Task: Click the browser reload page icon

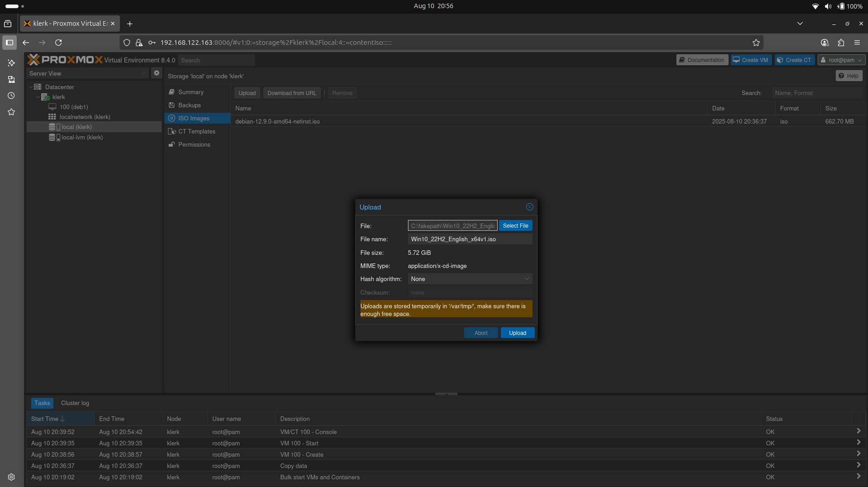Action: (58, 43)
